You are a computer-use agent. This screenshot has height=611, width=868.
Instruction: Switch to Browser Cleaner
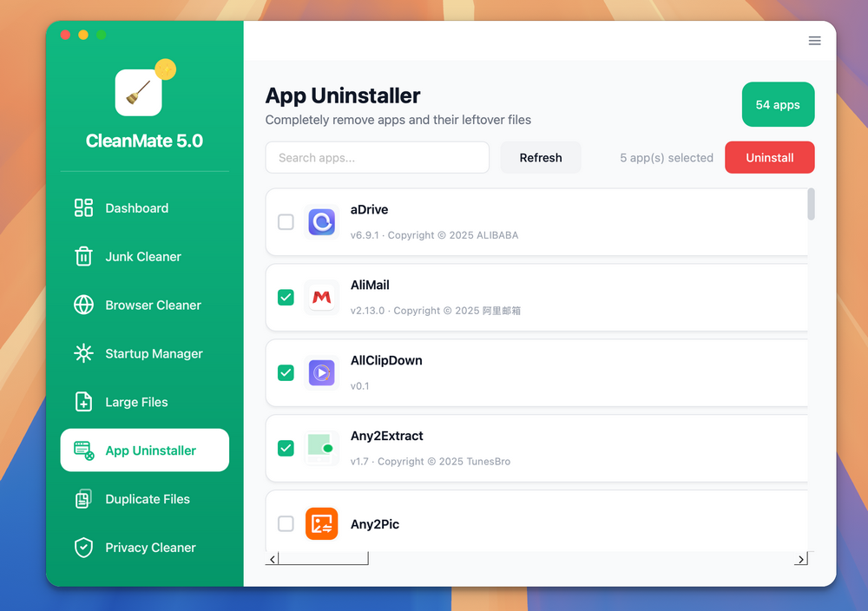144,305
